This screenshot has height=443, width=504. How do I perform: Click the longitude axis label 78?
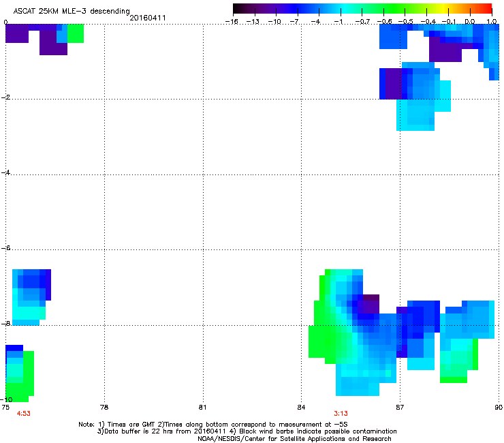(x=104, y=408)
